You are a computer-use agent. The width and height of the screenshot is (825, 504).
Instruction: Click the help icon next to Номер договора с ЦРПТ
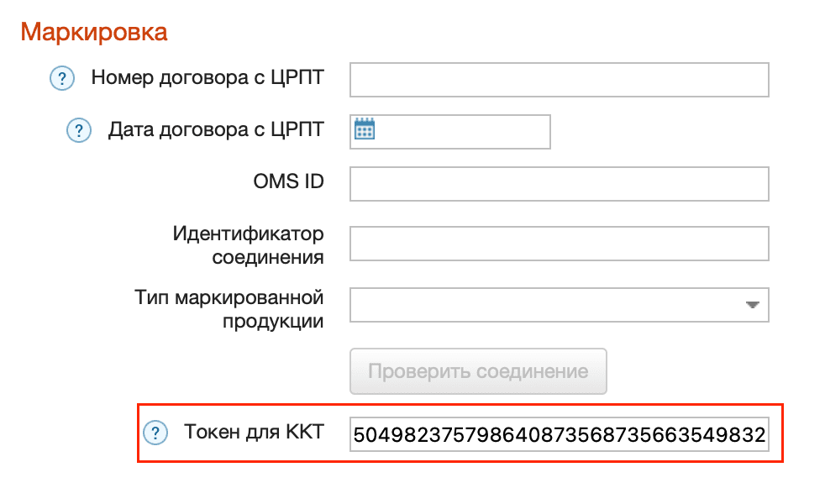[62, 78]
